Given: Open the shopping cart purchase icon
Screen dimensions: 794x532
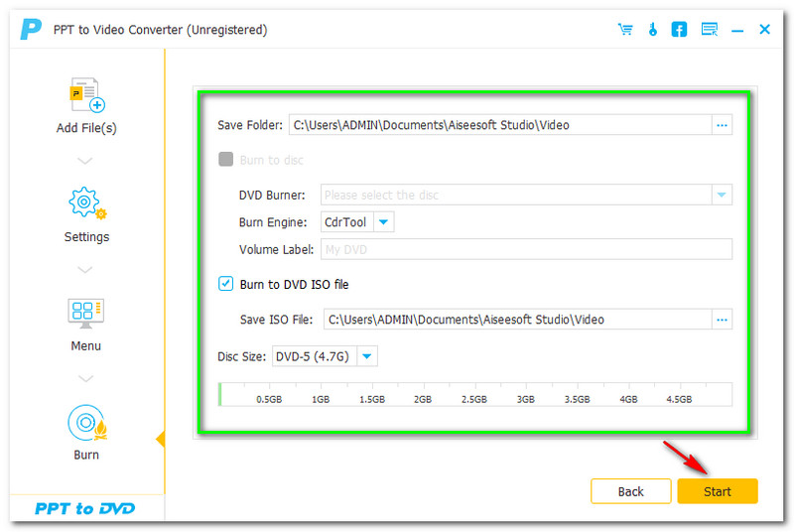Looking at the screenshot, I should pos(625,30).
